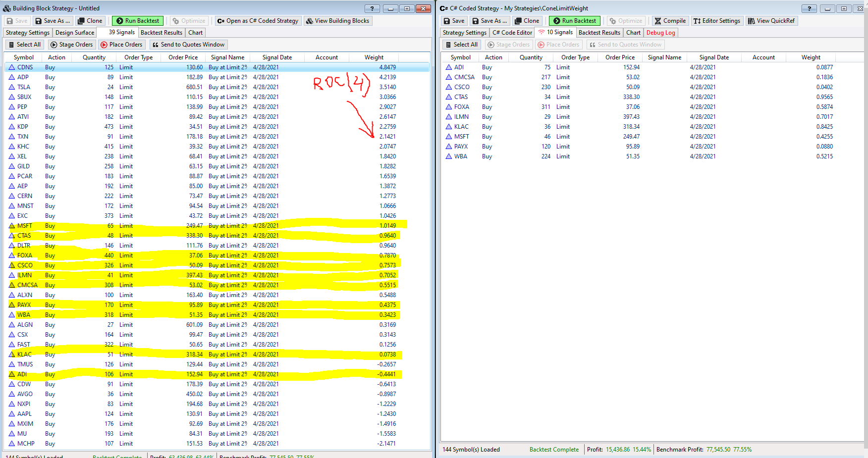Open the Debug Log tab

point(660,33)
